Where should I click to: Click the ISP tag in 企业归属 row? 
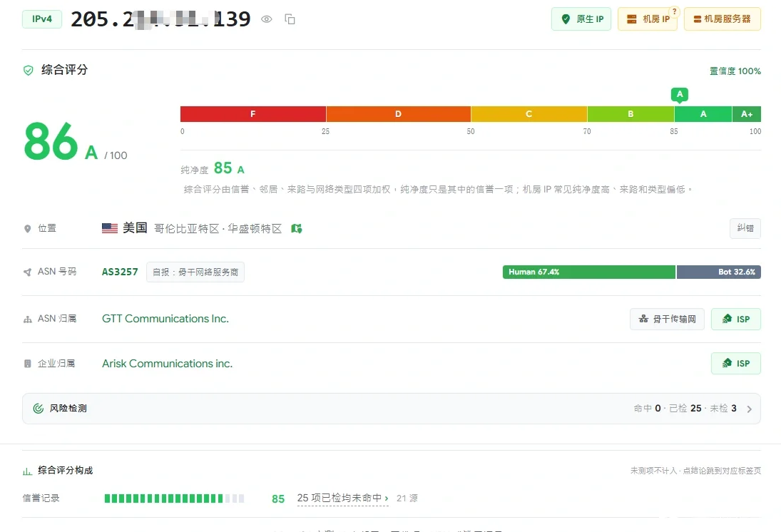pyautogui.click(x=735, y=363)
